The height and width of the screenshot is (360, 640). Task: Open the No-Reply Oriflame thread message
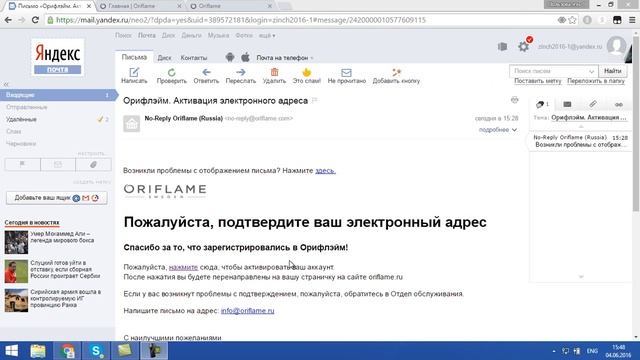(580, 141)
